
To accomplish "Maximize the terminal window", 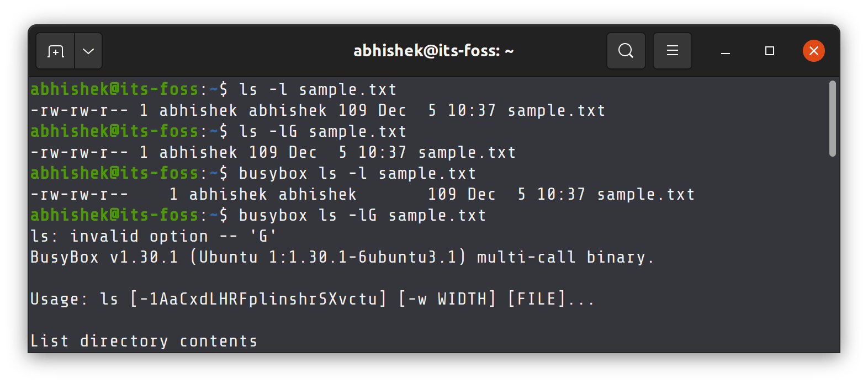I will 769,51.
